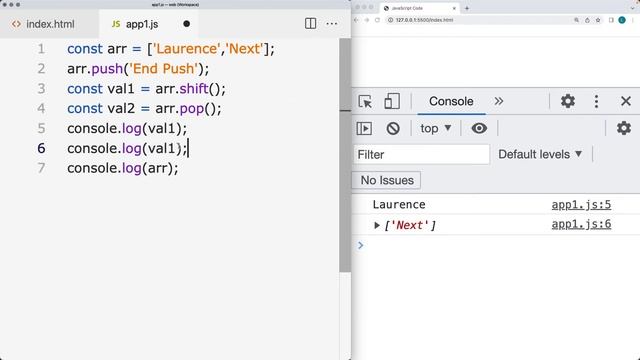640x360 pixels.
Task: Split the editor with the split icon
Action: tap(310, 24)
